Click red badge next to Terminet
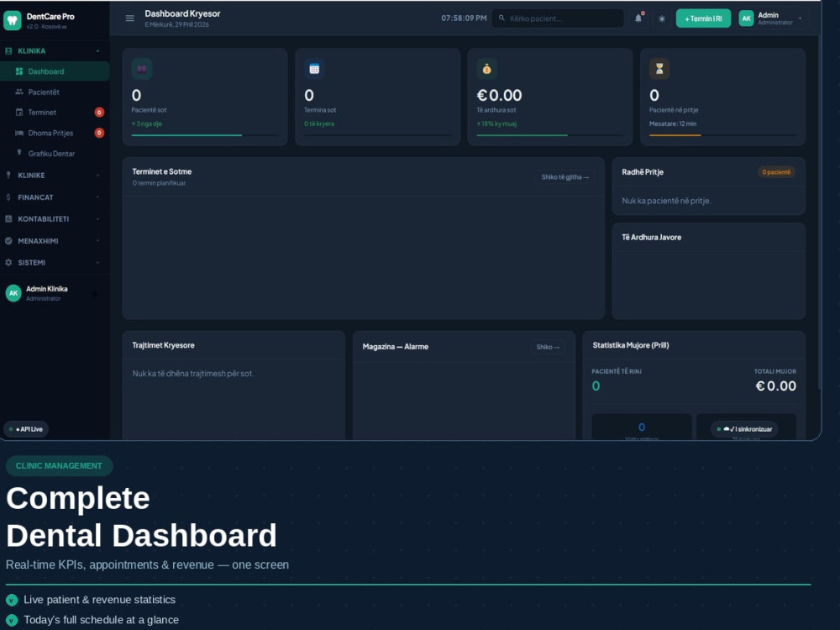The height and width of the screenshot is (630, 840). point(99,113)
